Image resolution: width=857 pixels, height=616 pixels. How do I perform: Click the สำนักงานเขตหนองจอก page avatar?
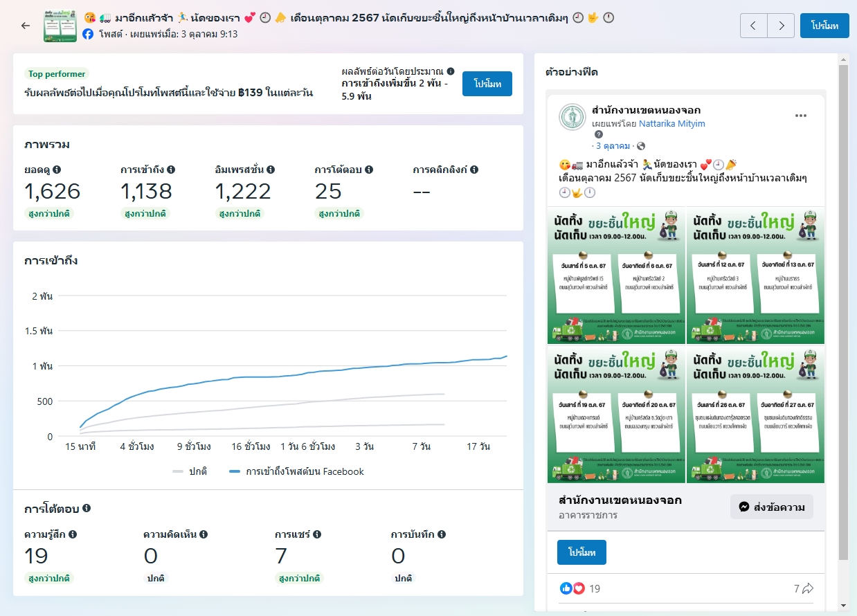tap(572, 116)
